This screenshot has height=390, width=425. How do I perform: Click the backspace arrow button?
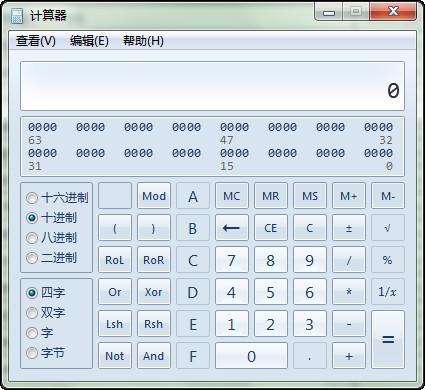coord(232,228)
